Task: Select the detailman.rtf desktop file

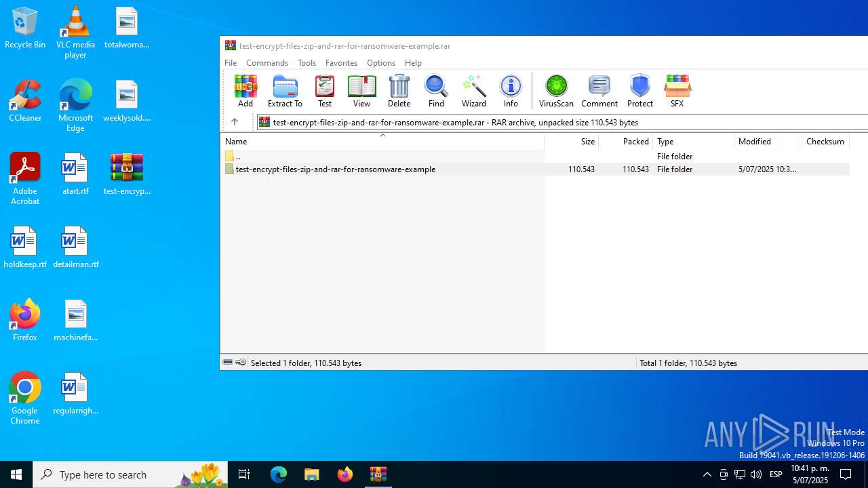Action: 75,247
